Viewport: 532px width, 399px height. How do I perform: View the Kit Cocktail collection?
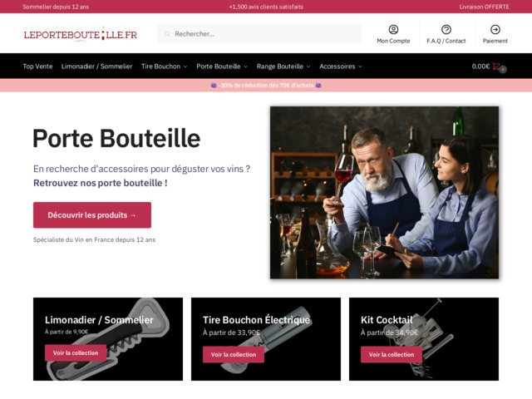click(392, 355)
